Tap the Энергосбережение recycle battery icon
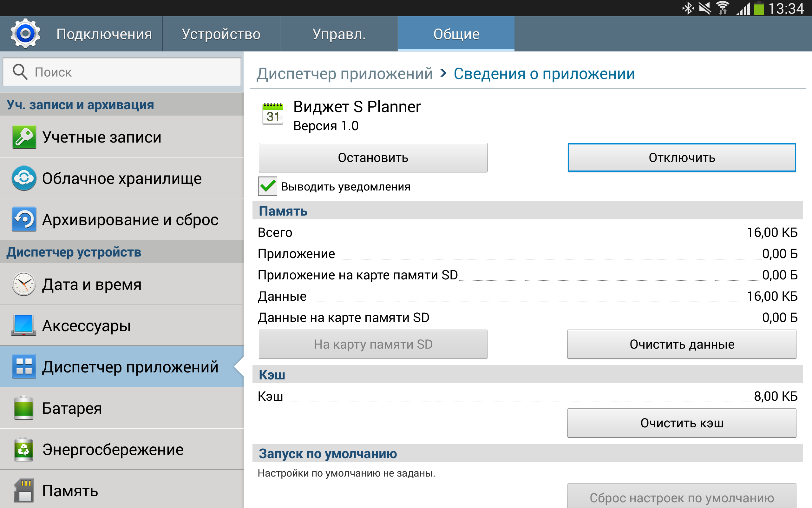Image resolution: width=812 pixels, height=508 pixels. pos(23,449)
